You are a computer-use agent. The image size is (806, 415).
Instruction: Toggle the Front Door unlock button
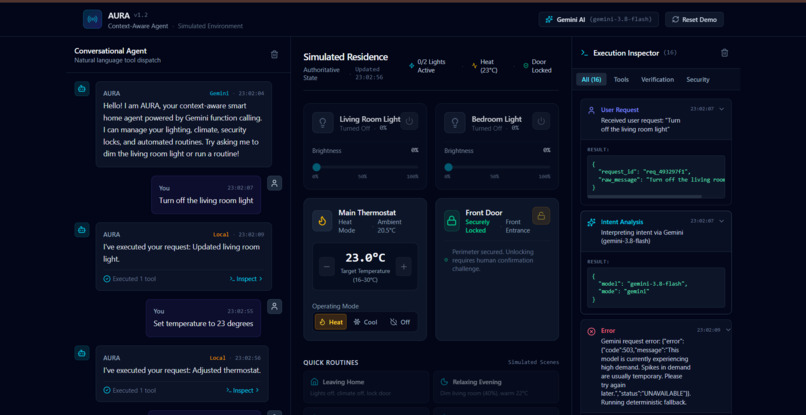point(541,216)
